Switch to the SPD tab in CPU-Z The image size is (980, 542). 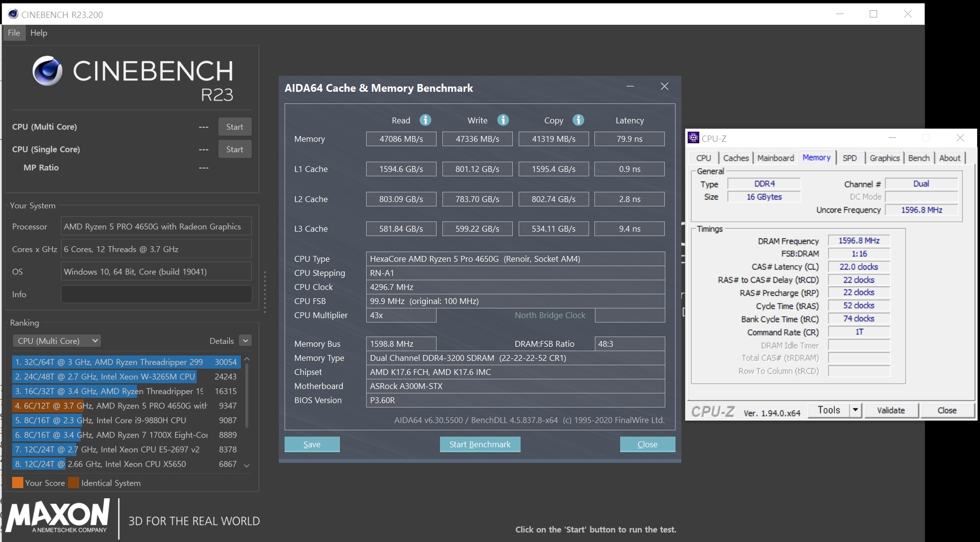[849, 158]
